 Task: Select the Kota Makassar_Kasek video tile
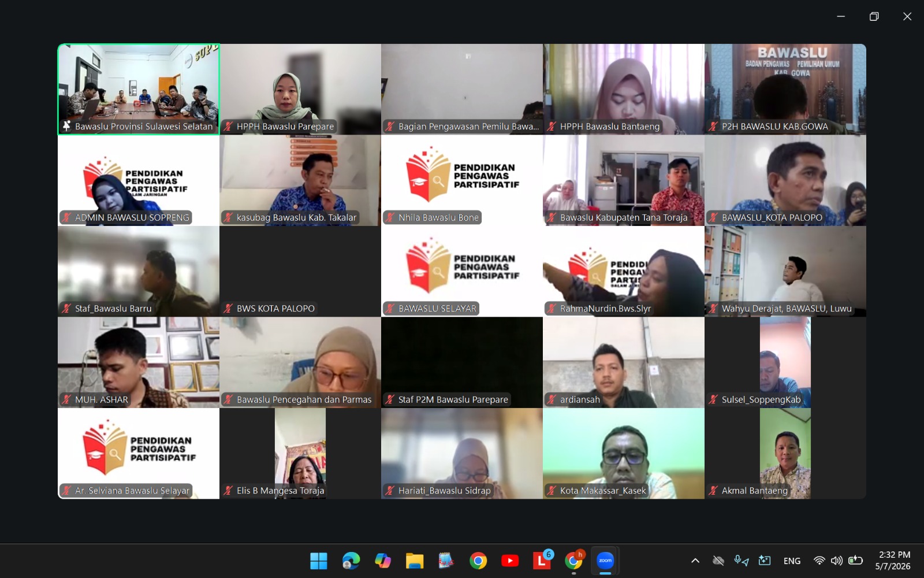[x=624, y=453]
